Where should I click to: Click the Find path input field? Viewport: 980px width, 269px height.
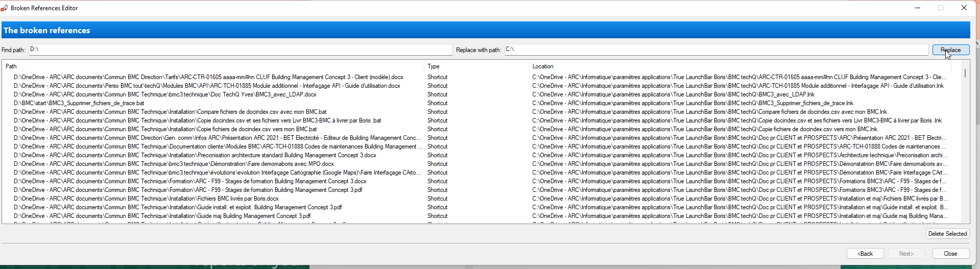(x=240, y=50)
